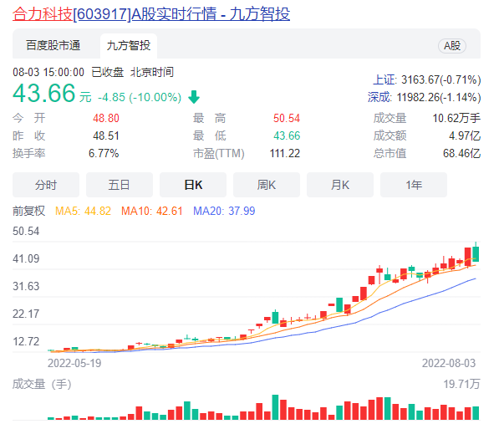Show the 1年 one-year chart

(414, 185)
